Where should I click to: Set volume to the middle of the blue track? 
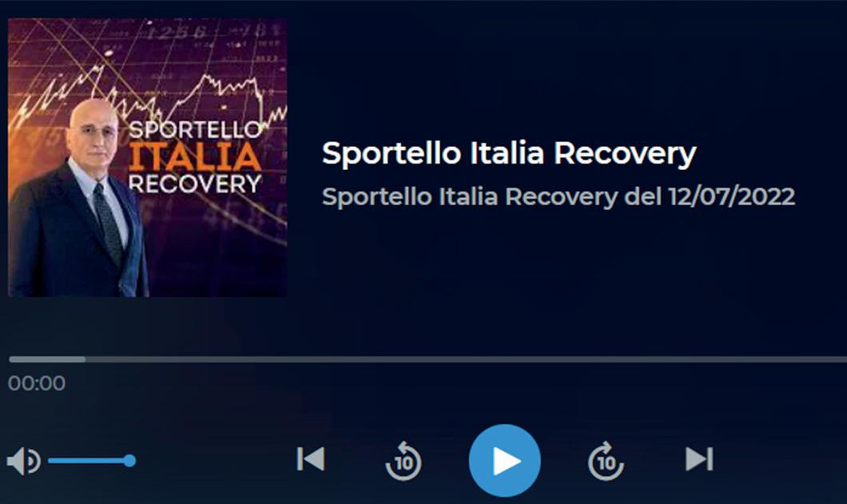click(89, 461)
